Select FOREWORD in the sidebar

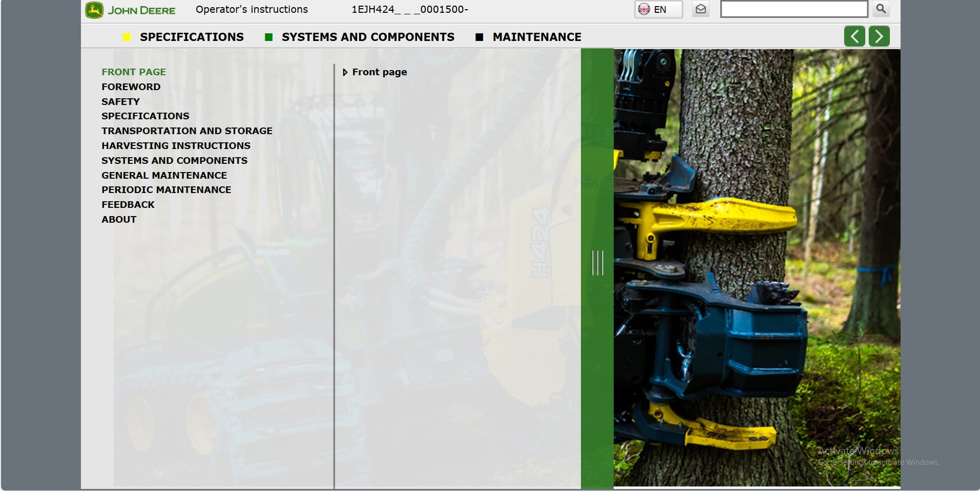pos(131,87)
